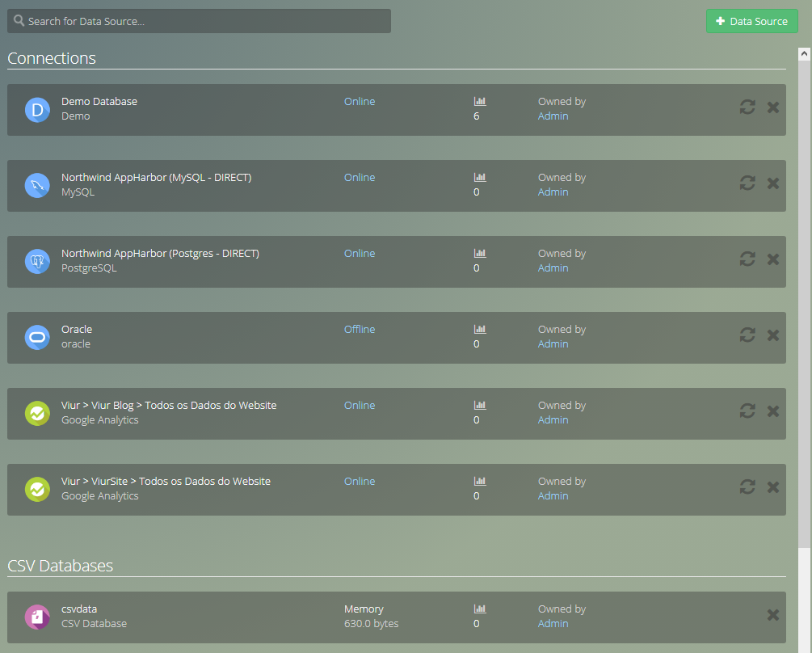Click the Oracle connection icon
Image resolution: width=812 pixels, height=653 pixels.
37,338
